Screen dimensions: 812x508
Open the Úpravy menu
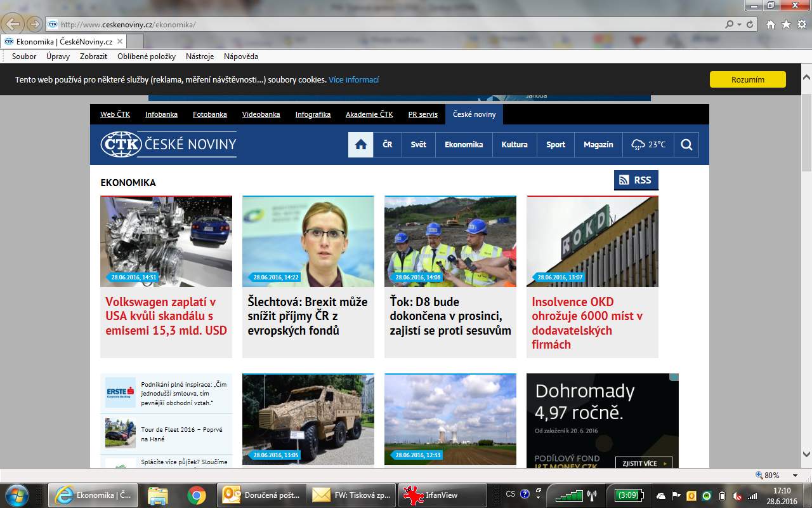coord(58,57)
